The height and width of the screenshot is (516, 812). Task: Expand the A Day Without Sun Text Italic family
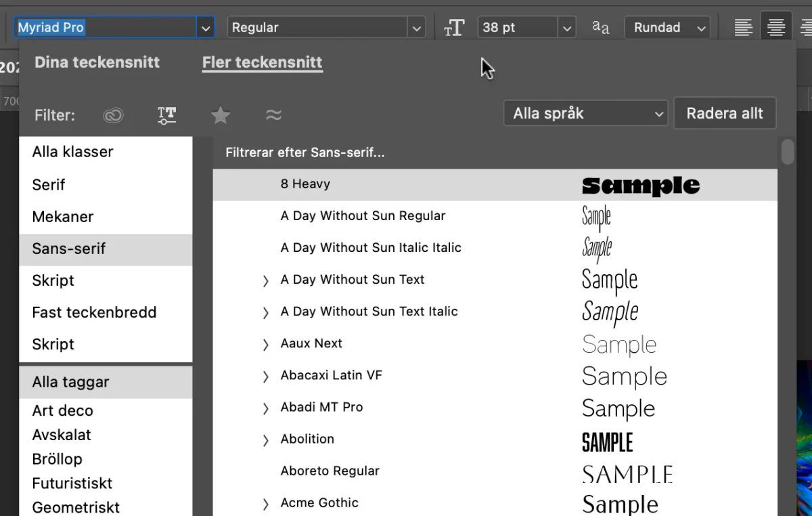tap(266, 312)
